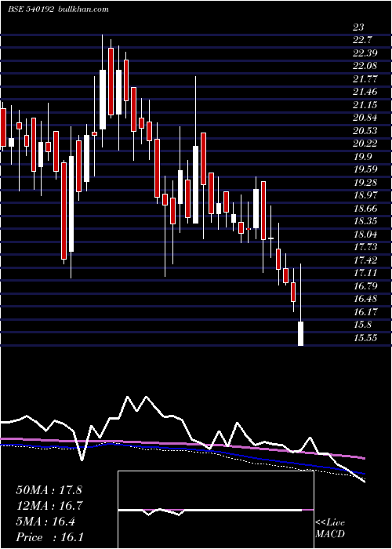Click the '19.28' price axis label

coord(365,183)
